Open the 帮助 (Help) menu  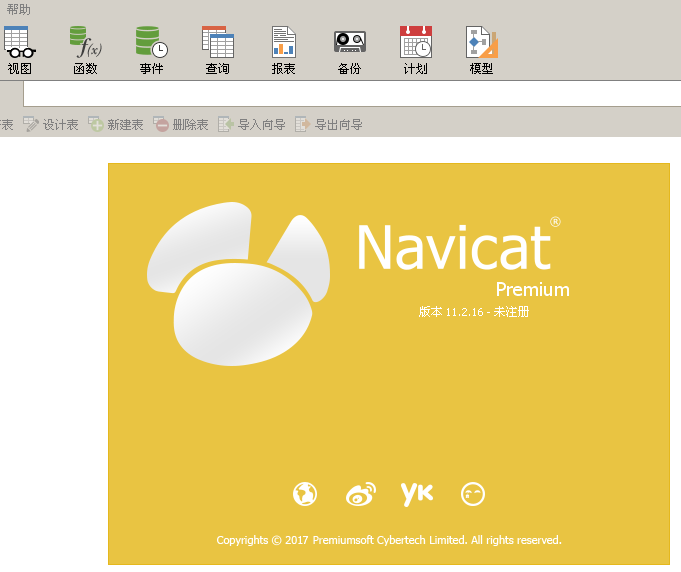tap(18, 9)
